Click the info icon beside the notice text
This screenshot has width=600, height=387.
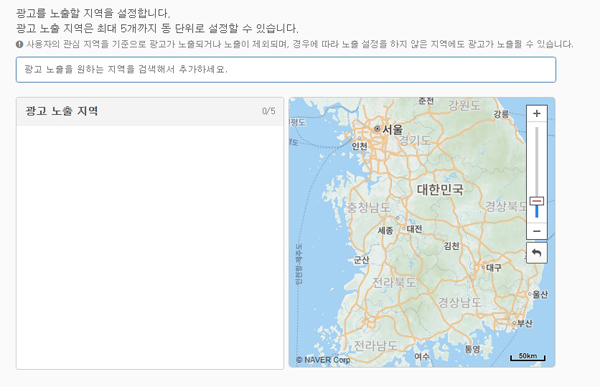pos(20,44)
